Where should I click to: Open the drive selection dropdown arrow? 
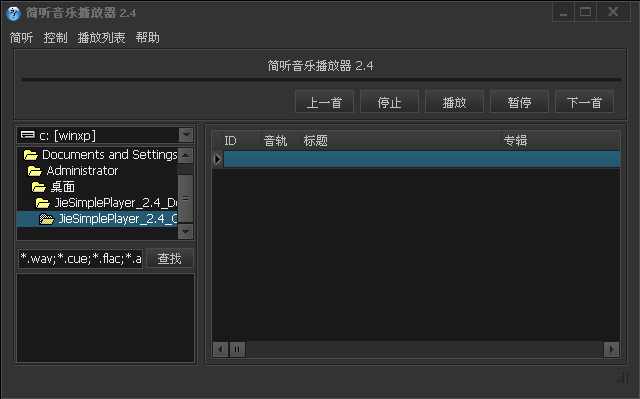186,135
